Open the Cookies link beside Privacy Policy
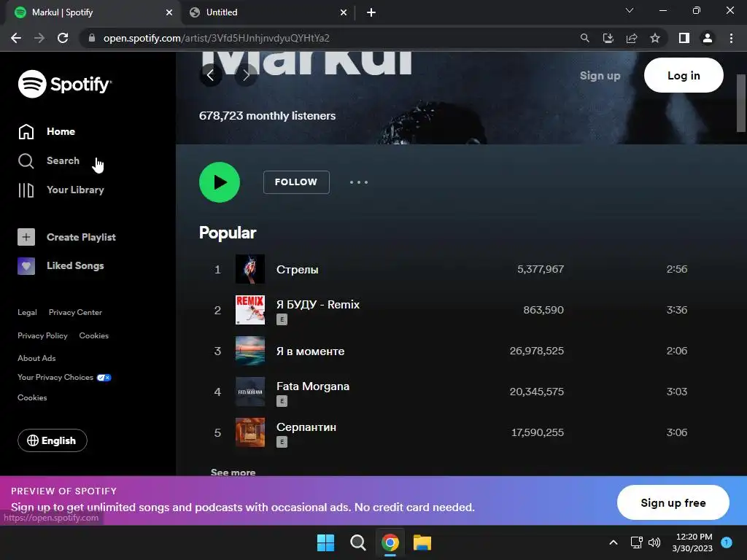Screen dimensions: 747x560 (94, 335)
